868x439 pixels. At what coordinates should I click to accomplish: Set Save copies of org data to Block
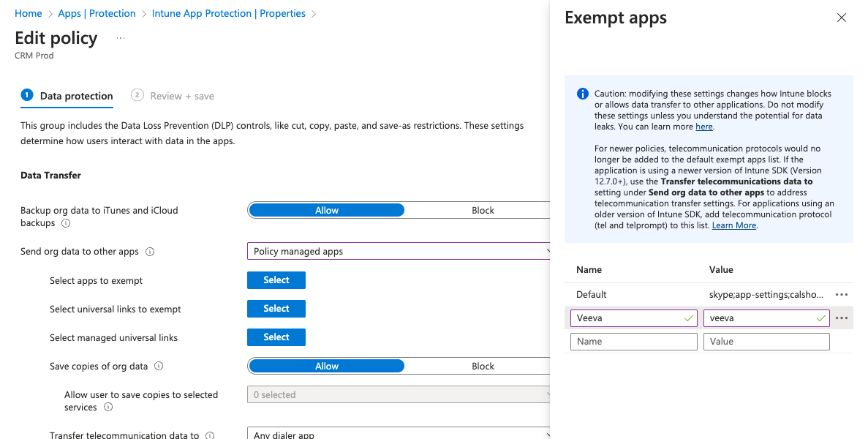[x=483, y=367]
